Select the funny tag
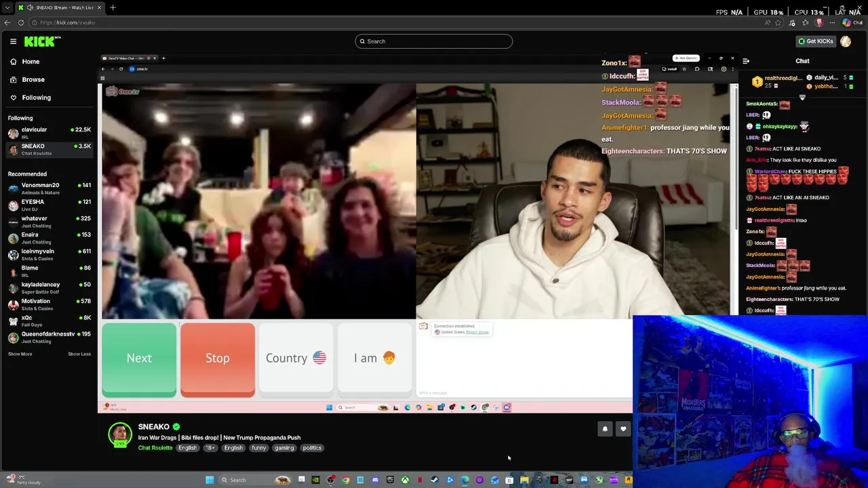This screenshot has width=868, height=488. tap(259, 448)
